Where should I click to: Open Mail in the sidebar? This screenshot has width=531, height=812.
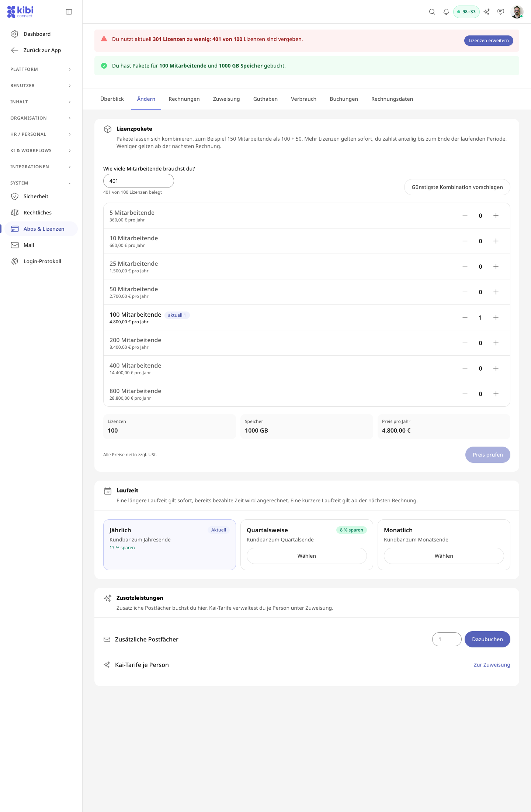pos(41,245)
